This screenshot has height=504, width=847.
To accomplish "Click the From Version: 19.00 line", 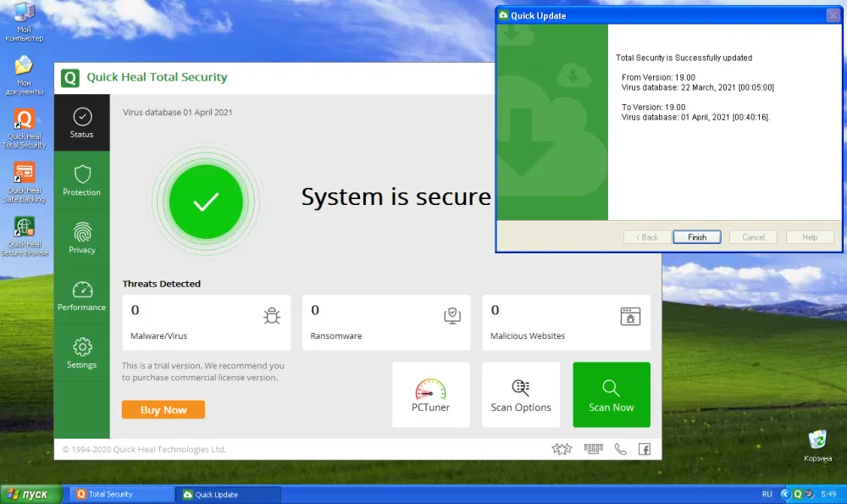I will (x=658, y=78).
